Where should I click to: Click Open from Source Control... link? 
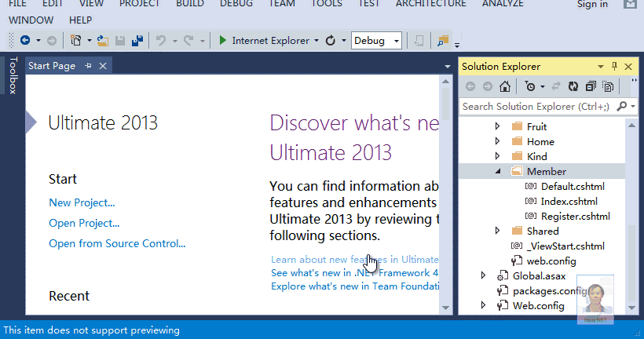tap(117, 244)
